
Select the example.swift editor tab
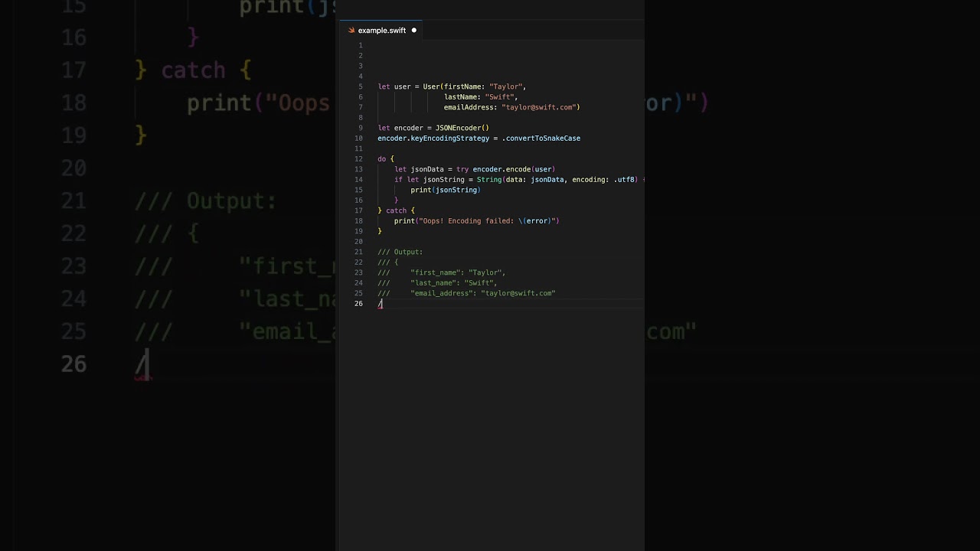point(381,31)
